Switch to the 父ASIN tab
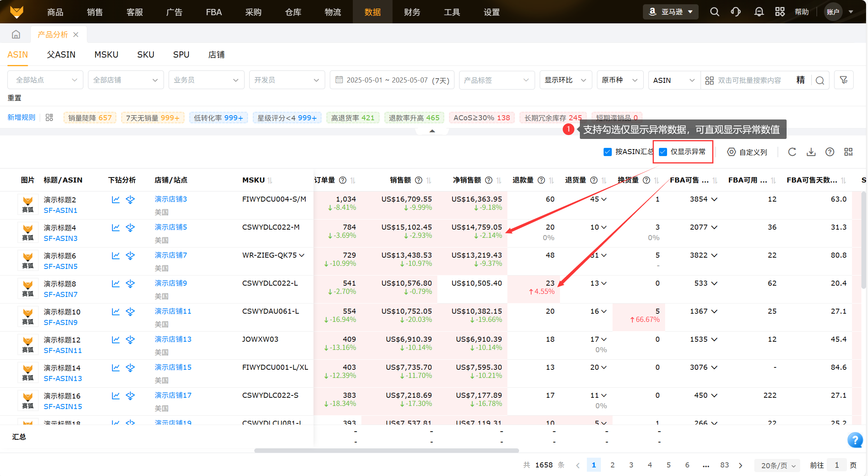Image resolution: width=868 pixels, height=476 pixels. coord(61,54)
